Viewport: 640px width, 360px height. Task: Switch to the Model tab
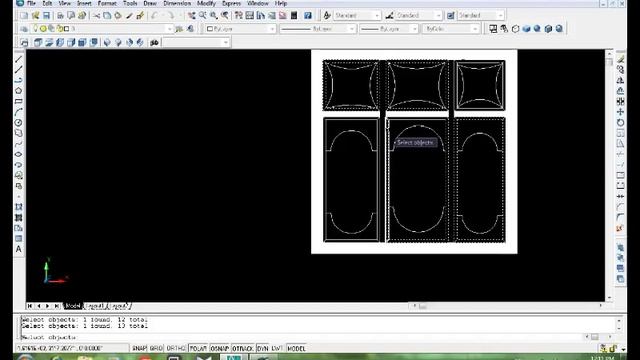point(73,306)
